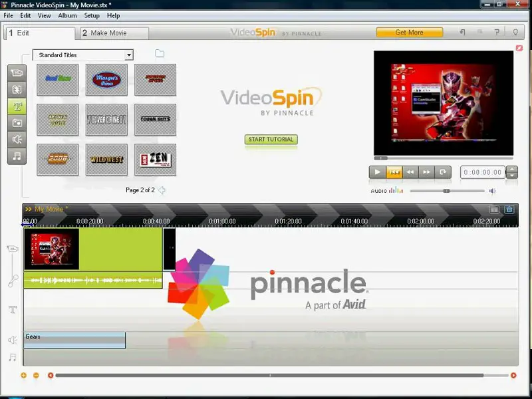Go to previous album page arrow

[162, 190]
